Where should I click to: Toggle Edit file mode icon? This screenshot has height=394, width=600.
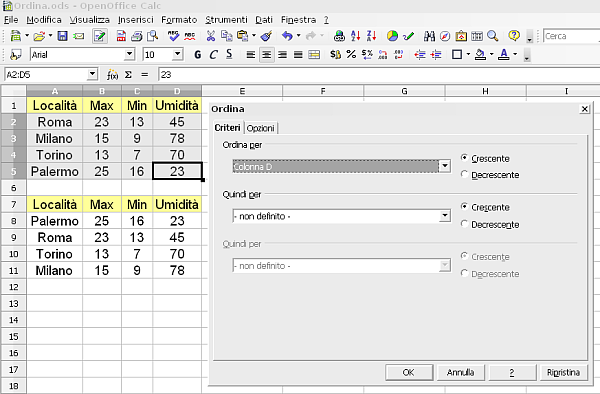pyautogui.click(x=100, y=36)
